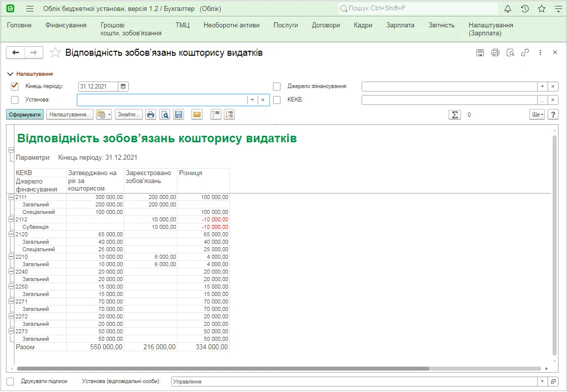Image resolution: width=567 pixels, height=392 pixels.
Task: Open history clock icon in title bar
Action: (x=525, y=8)
